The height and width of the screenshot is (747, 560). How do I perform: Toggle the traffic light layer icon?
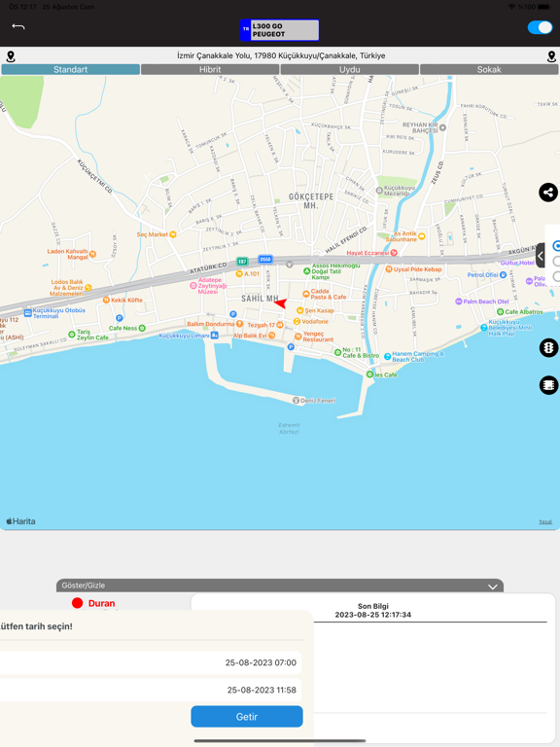[x=548, y=348]
